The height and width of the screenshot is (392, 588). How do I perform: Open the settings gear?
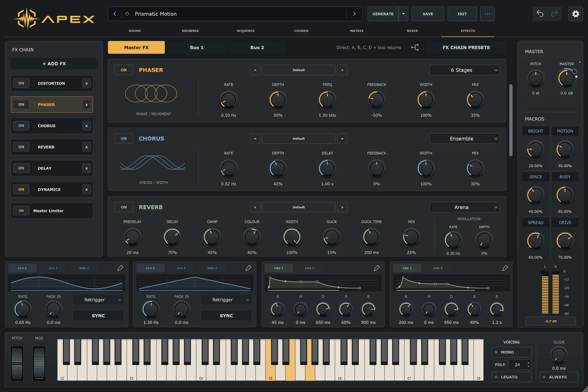[x=576, y=14]
